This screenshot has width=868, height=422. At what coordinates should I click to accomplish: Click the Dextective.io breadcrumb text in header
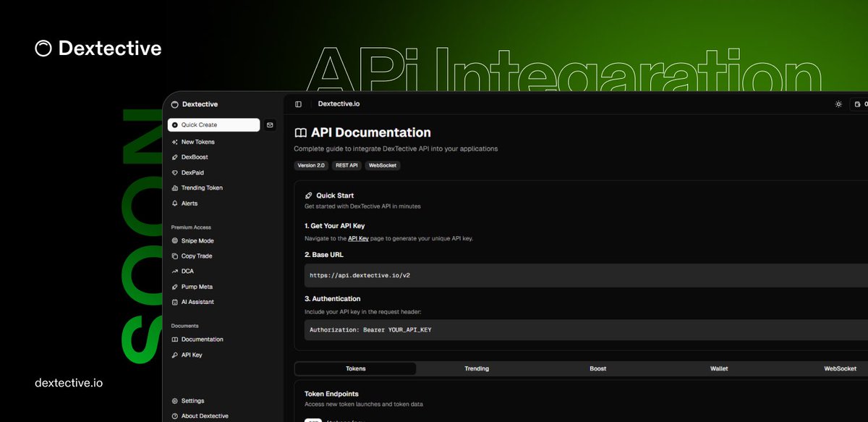(x=339, y=104)
